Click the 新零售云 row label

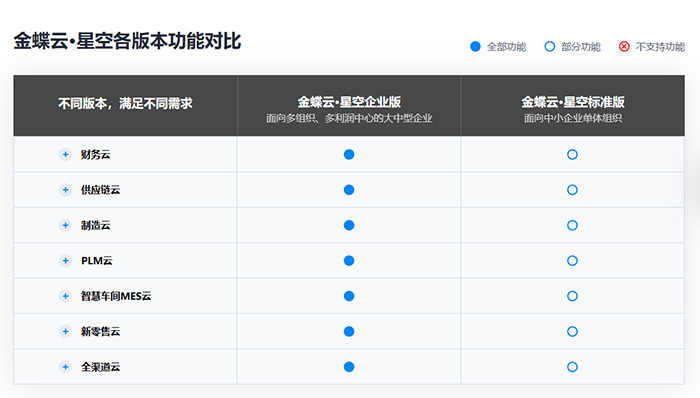100,331
